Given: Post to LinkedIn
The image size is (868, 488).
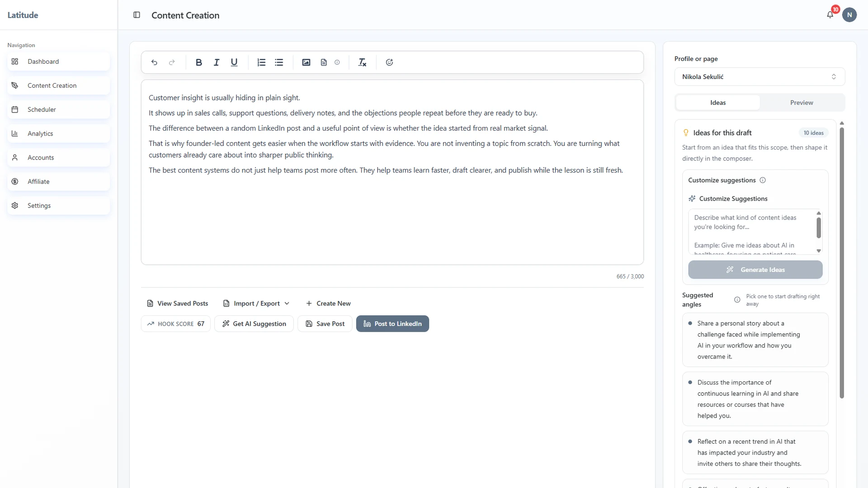Looking at the screenshot, I should point(392,324).
